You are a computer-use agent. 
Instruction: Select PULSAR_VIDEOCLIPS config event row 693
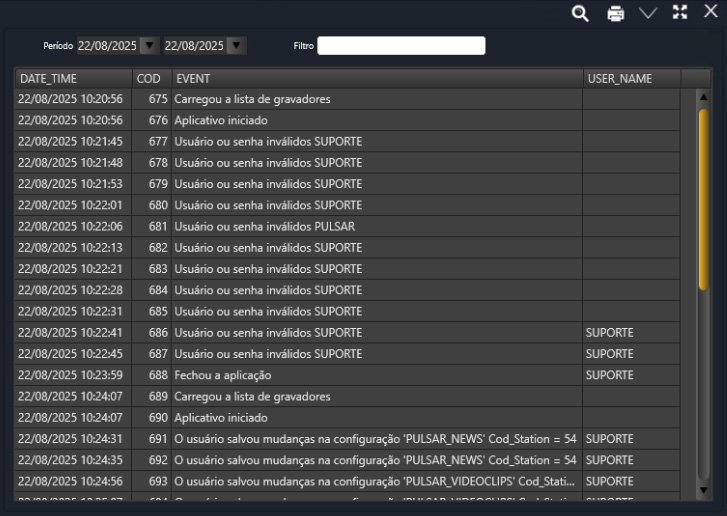pos(347,481)
